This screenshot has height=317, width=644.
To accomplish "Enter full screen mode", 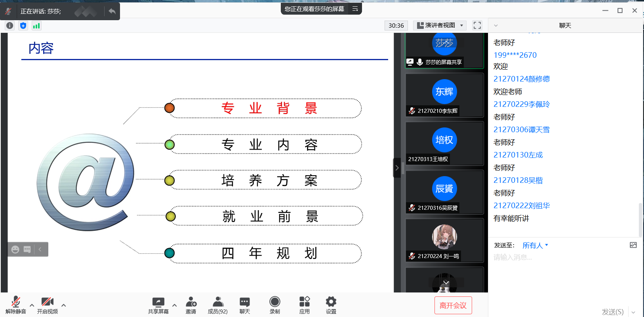I will coord(477,25).
